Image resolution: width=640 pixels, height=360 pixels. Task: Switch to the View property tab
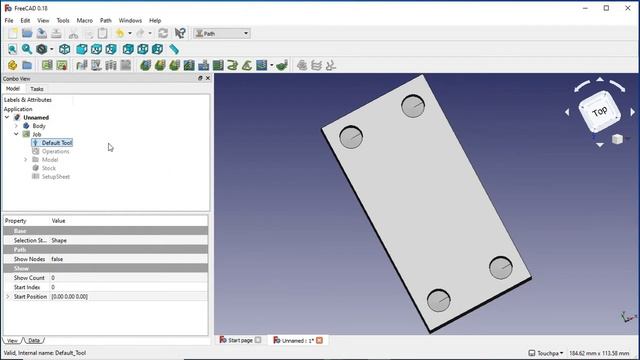[x=12, y=340]
